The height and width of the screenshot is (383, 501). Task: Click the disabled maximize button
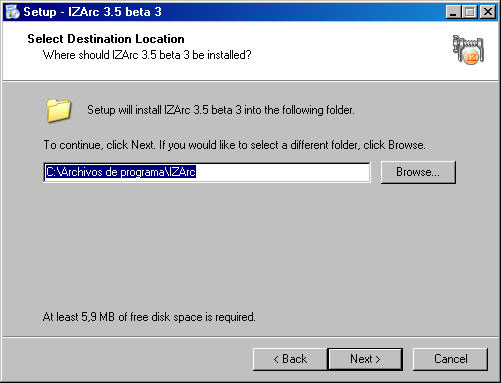(470, 12)
